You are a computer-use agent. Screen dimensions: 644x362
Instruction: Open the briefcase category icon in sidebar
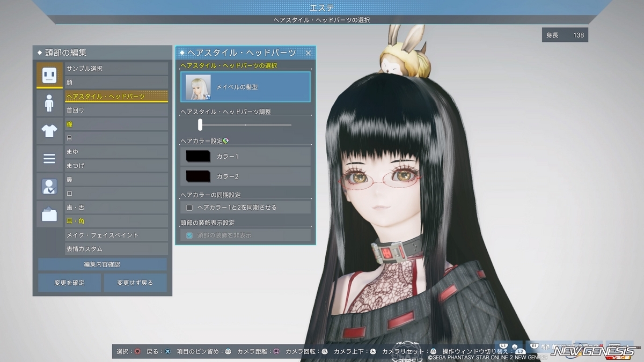coord(49,215)
